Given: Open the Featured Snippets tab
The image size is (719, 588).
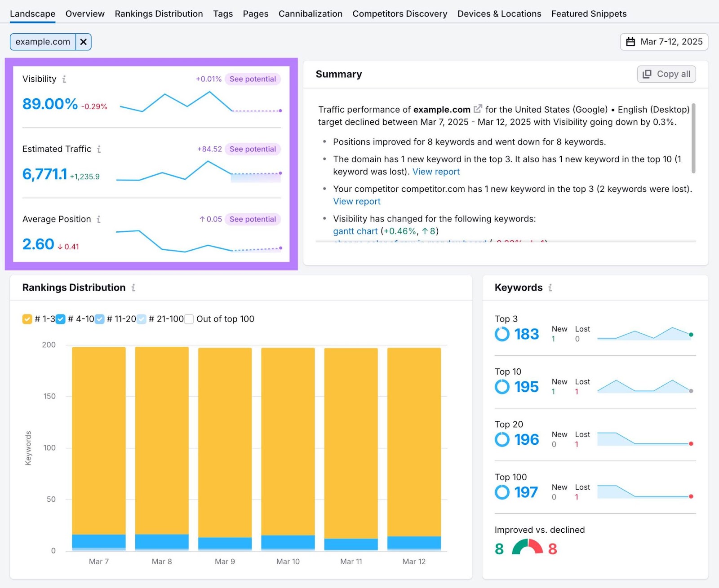Looking at the screenshot, I should 589,14.
